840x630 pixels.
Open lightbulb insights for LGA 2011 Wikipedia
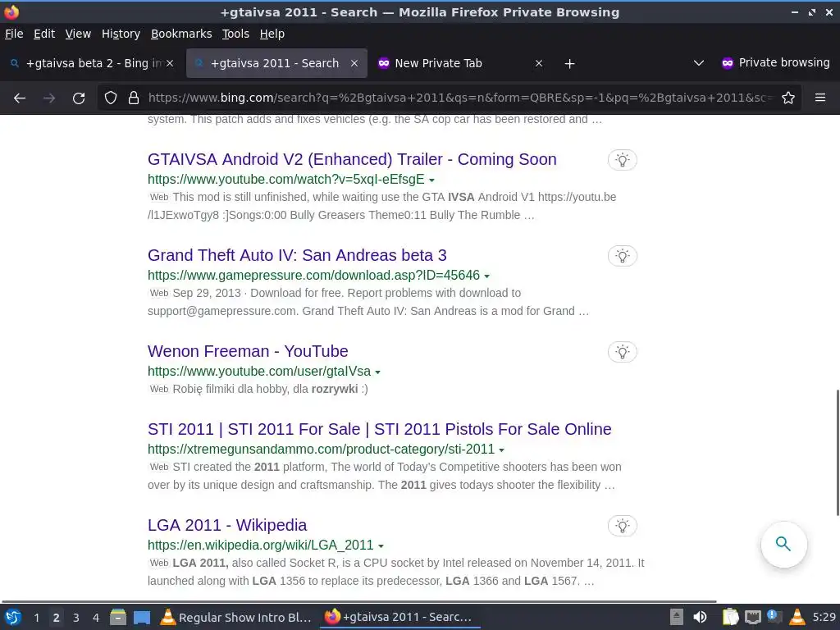click(x=622, y=526)
